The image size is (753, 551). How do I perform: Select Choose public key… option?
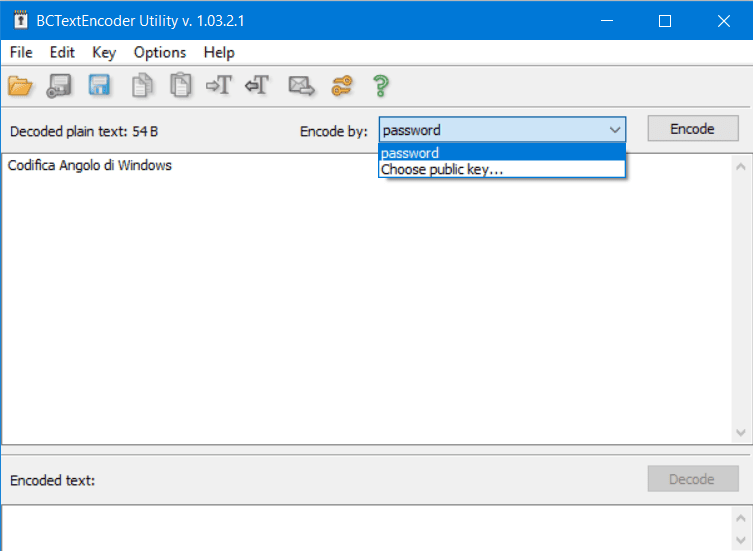point(502,169)
